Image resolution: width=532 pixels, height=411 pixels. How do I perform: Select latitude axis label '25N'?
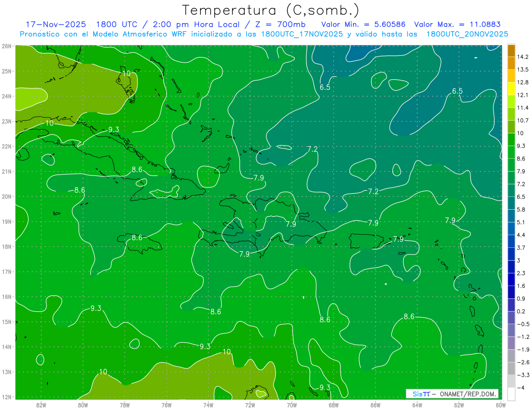[7, 71]
